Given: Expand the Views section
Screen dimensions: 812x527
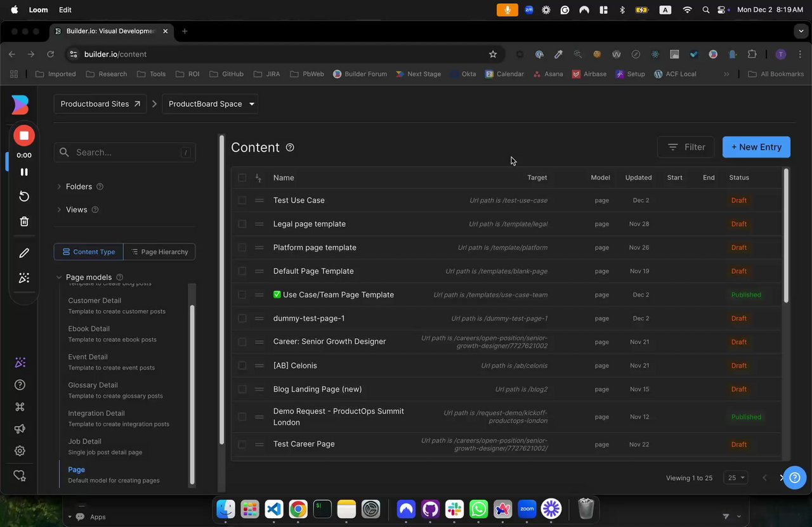Looking at the screenshot, I should [x=59, y=210].
